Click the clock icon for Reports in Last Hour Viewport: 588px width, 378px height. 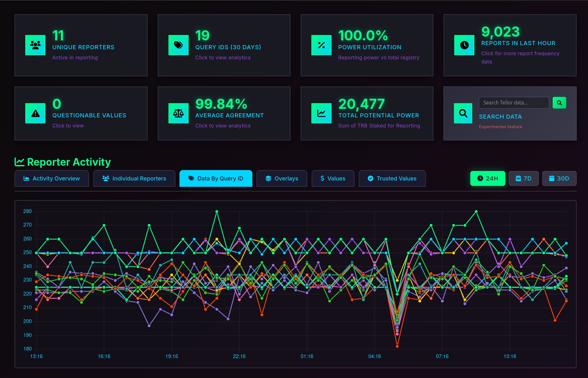coord(464,45)
